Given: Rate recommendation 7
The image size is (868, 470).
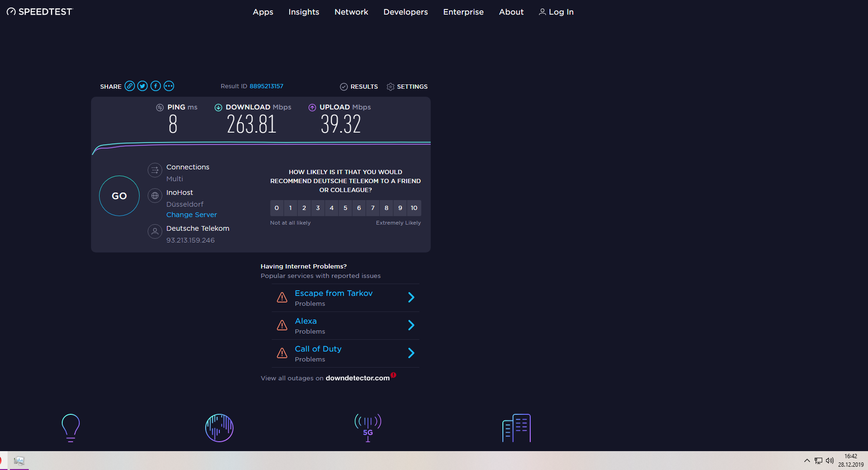Looking at the screenshot, I should click(373, 208).
